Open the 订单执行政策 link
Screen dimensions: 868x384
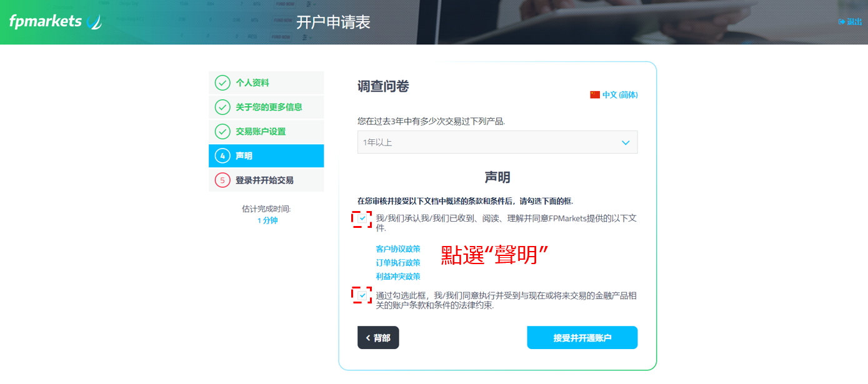point(398,262)
